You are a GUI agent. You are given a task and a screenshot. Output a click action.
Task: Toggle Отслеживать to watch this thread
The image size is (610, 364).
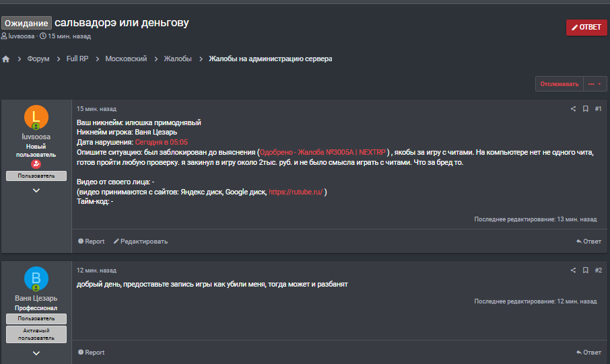[x=558, y=84]
